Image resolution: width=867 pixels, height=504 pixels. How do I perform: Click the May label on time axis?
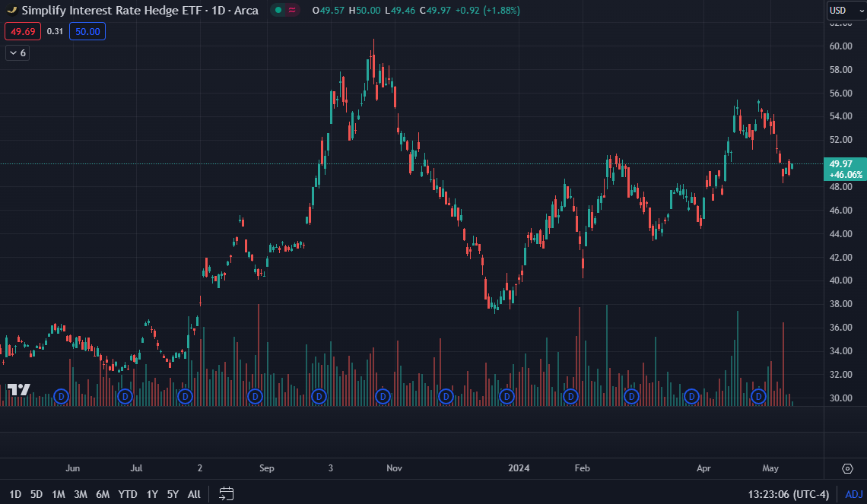pos(770,468)
